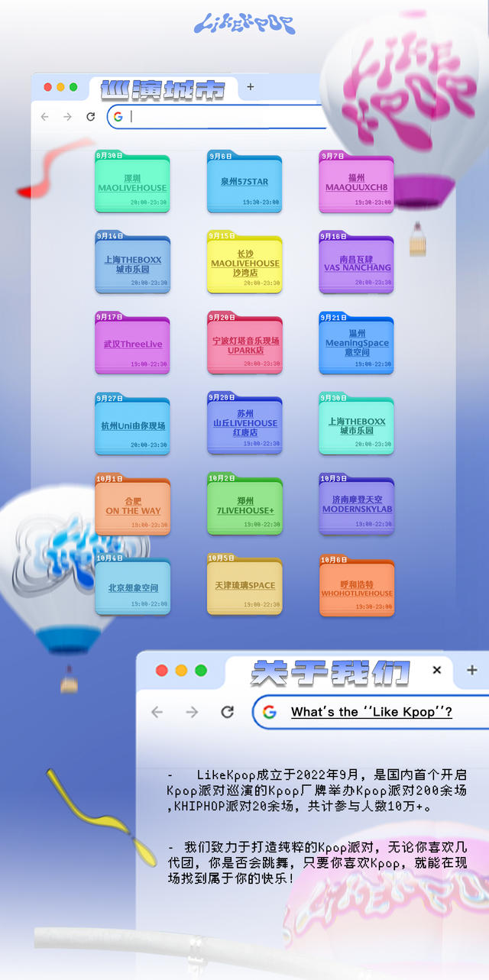
Task: Open the 天津玻璃SPACE folder
Action: click(244, 584)
